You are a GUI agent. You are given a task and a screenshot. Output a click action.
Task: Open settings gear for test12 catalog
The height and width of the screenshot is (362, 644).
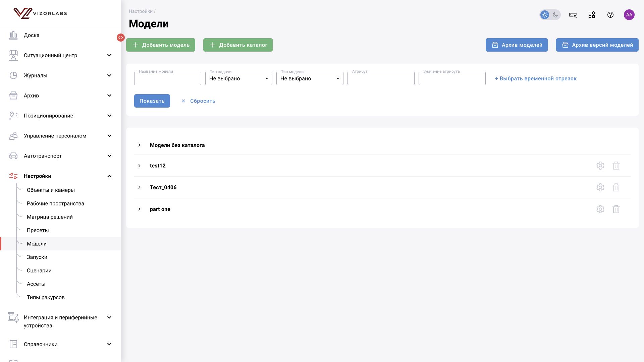pyautogui.click(x=600, y=166)
